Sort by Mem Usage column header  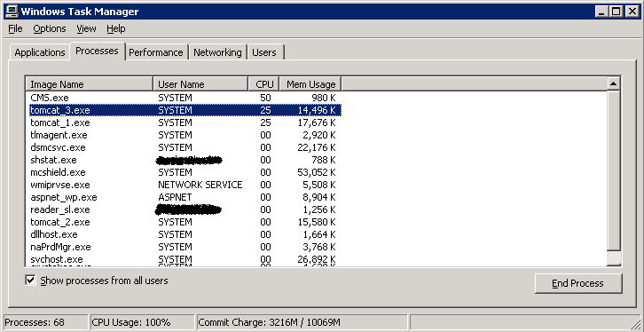[310, 84]
